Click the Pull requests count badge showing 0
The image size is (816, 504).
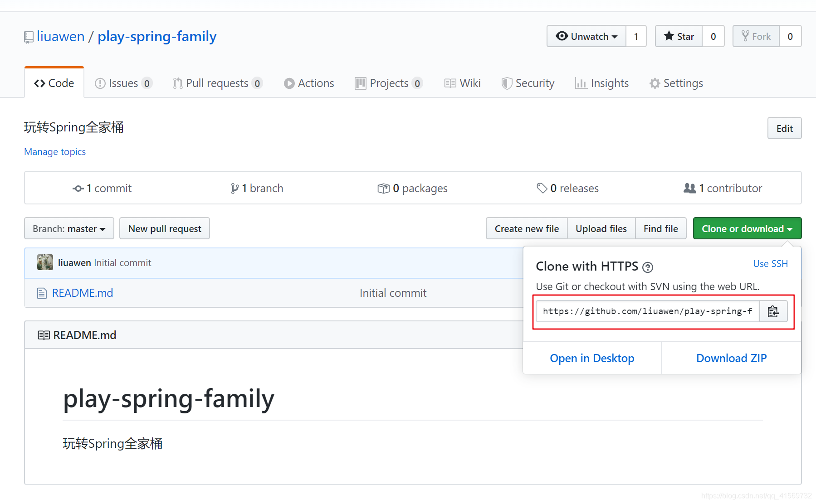tap(257, 83)
